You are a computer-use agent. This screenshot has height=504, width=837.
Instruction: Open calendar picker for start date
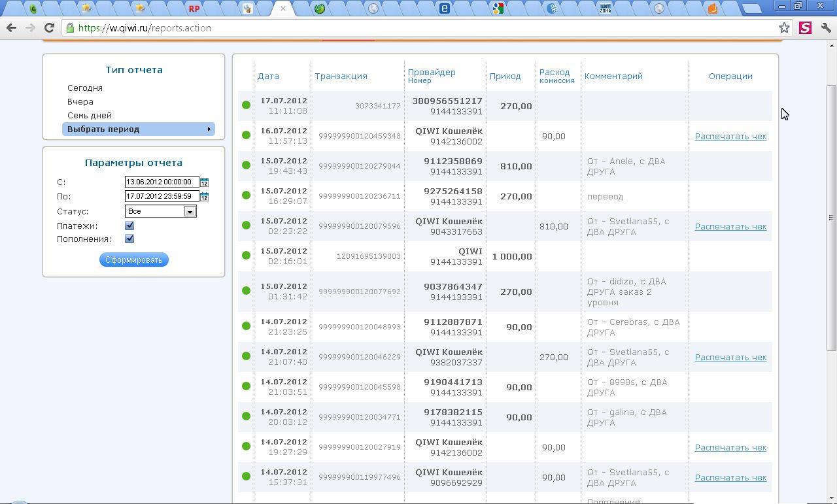click(x=204, y=182)
